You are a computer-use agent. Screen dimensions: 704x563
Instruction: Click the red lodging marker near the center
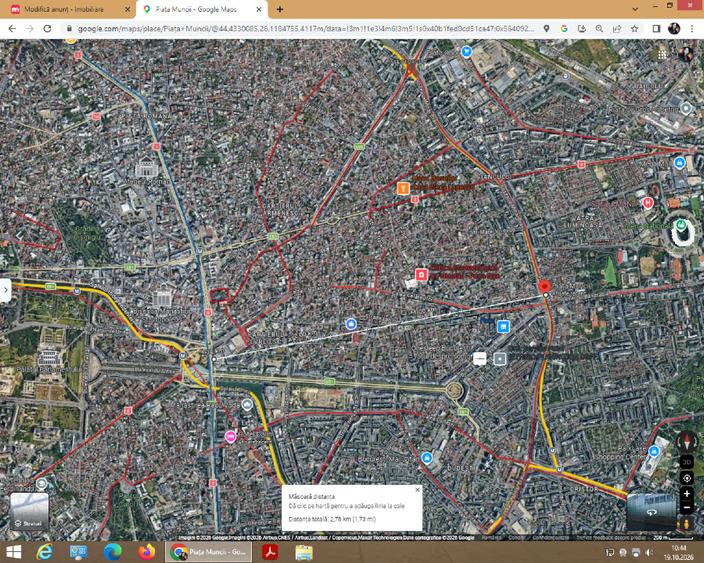coord(421,274)
